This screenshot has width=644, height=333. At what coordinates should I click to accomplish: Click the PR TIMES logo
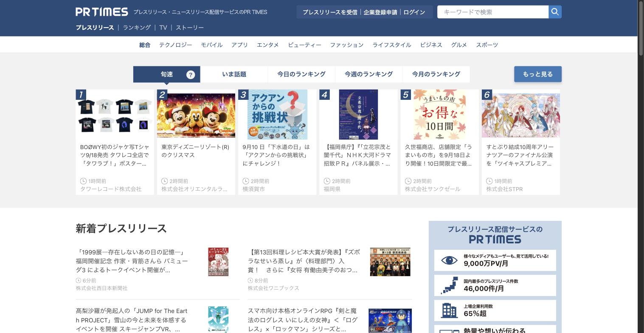(x=102, y=12)
